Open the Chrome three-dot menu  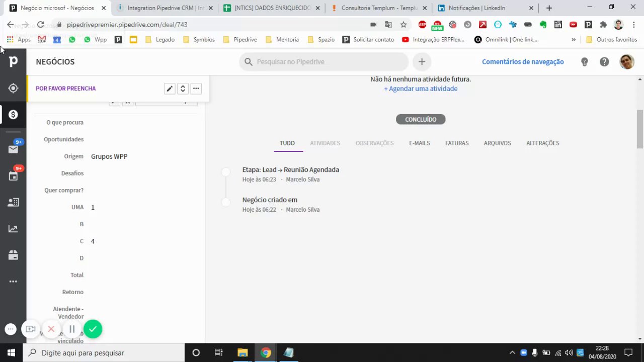pyautogui.click(x=633, y=25)
